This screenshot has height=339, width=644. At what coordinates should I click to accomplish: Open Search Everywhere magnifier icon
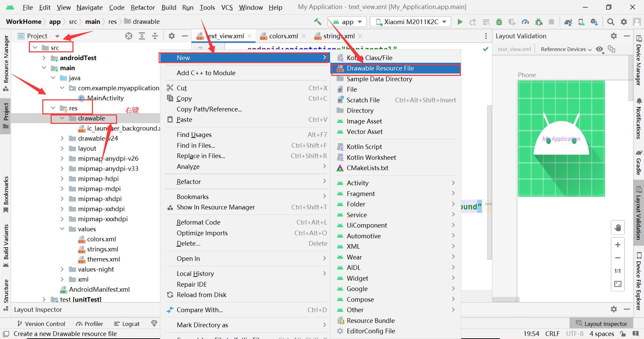tap(610, 22)
